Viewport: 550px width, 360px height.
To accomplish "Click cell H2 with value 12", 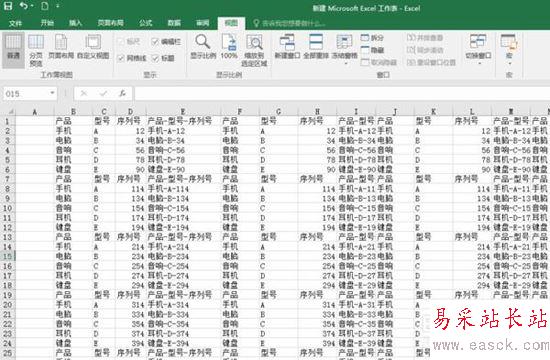I will point(317,131).
